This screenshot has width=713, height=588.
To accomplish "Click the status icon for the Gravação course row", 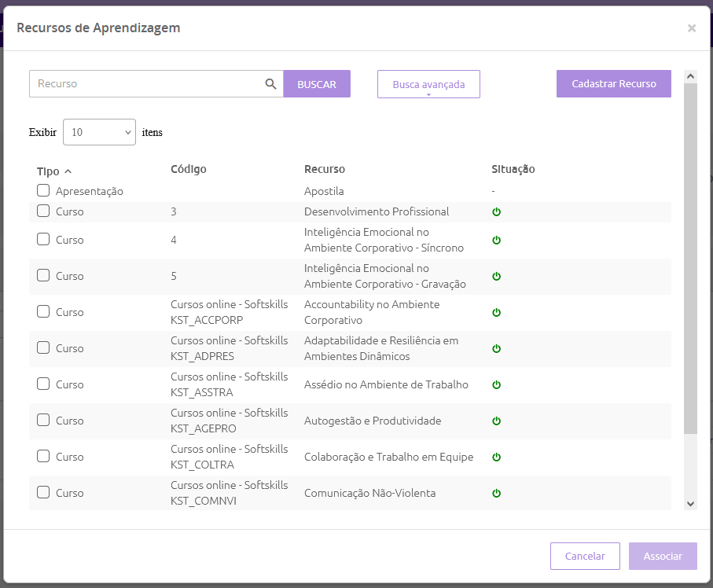I will coord(497,277).
